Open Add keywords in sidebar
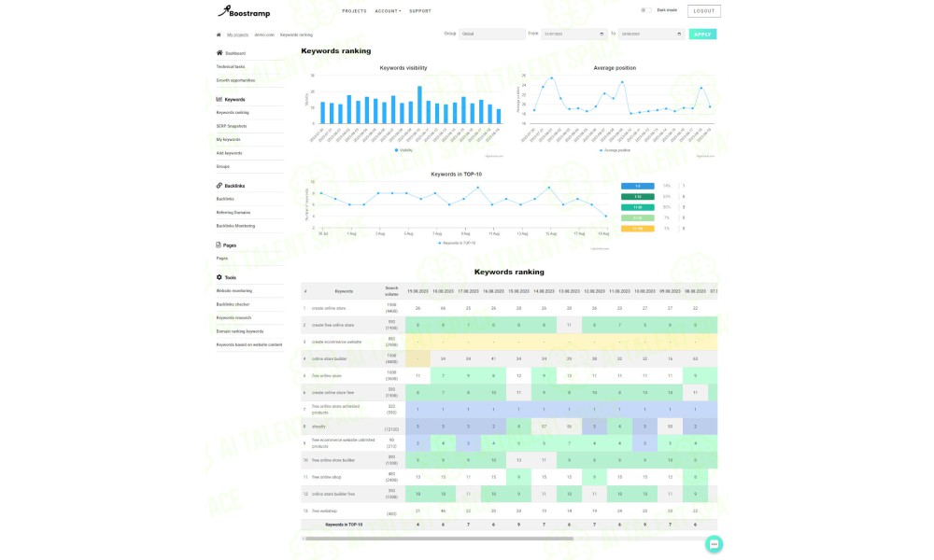The width and height of the screenshot is (934, 560). point(230,153)
